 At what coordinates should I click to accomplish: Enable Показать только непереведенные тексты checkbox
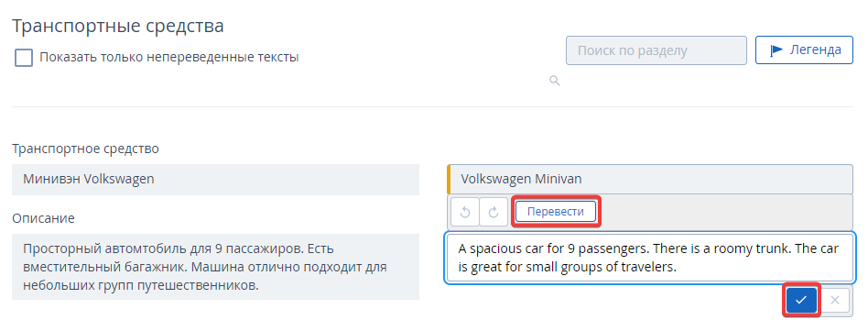click(x=24, y=57)
